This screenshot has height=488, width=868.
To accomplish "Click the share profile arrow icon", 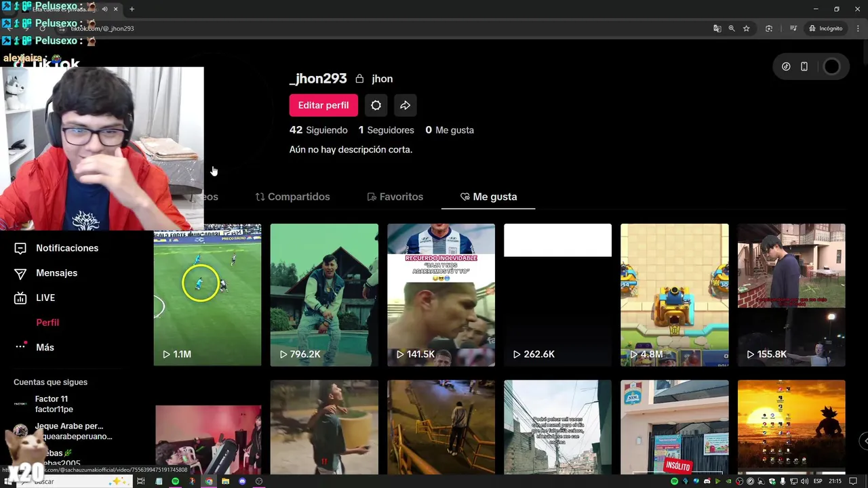I will [405, 105].
